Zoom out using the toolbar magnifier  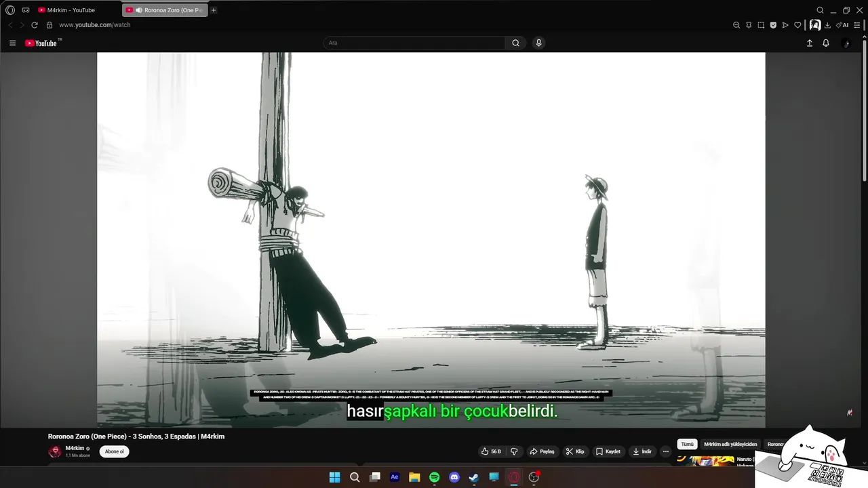tap(736, 25)
